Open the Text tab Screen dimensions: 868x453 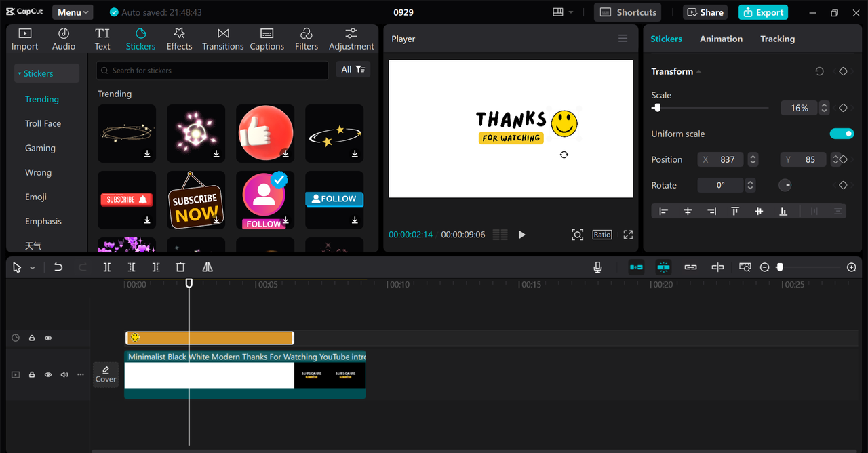102,39
